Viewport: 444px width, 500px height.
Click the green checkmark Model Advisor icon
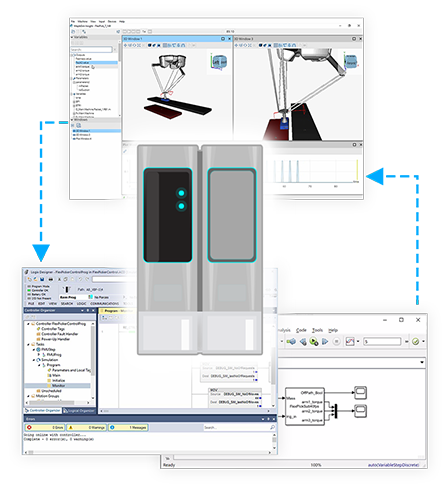pyautogui.click(x=415, y=341)
